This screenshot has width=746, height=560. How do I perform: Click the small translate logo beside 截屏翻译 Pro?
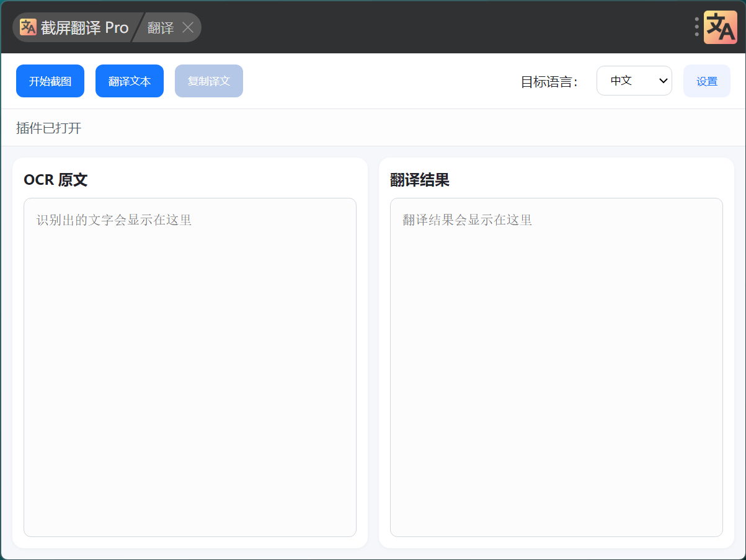[x=29, y=27]
